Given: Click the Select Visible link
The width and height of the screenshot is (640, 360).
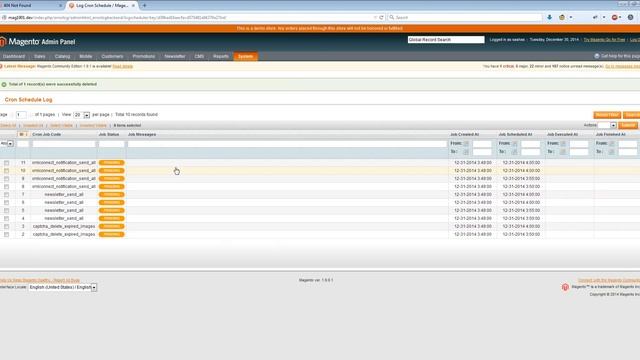Looking at the screenshot, I should (x=61, y=126).
